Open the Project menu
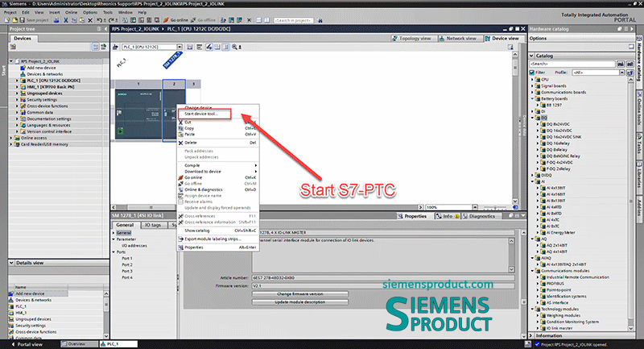The width and height of the screenshot is (644, 349). point(10,12)
